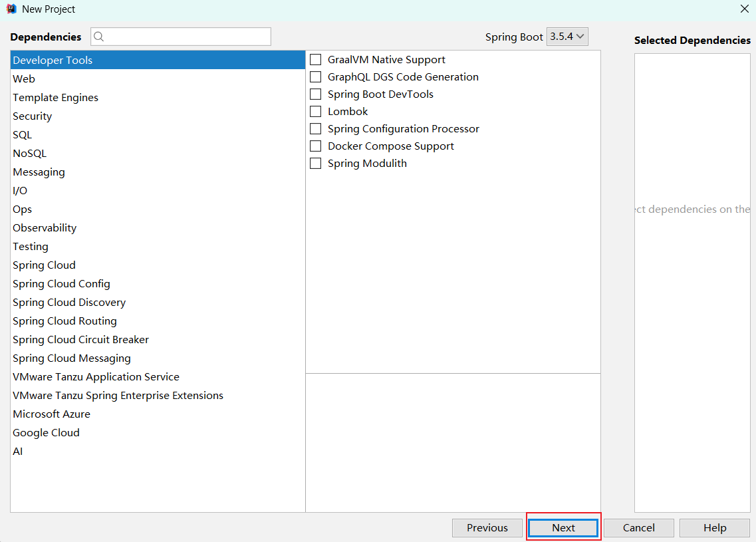This screenshot has height=542, width=756.
Task: Enable the Lombok dependency checkbox
Action: click(x=315, y=111)
